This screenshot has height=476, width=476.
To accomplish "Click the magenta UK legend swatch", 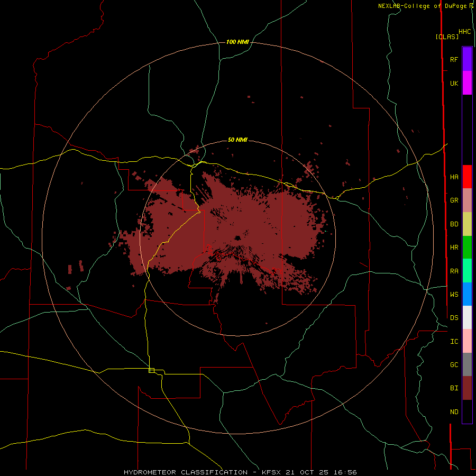I will click(467, 83).
